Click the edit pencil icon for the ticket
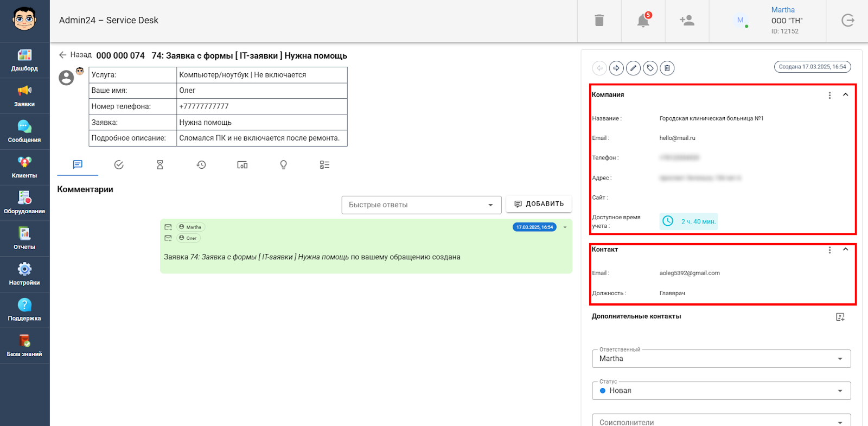The width and height of the screenshot is (868, 426). (633, 68)
